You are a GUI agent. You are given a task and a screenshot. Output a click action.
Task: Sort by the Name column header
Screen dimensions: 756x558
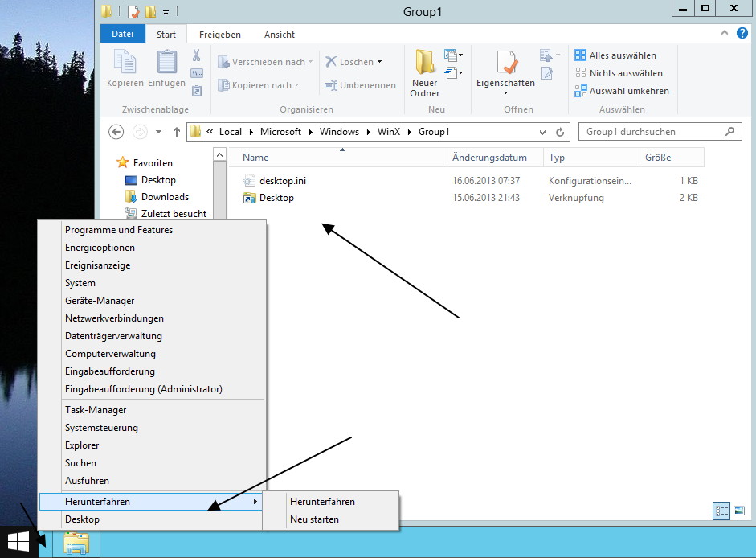click(337, 158)
